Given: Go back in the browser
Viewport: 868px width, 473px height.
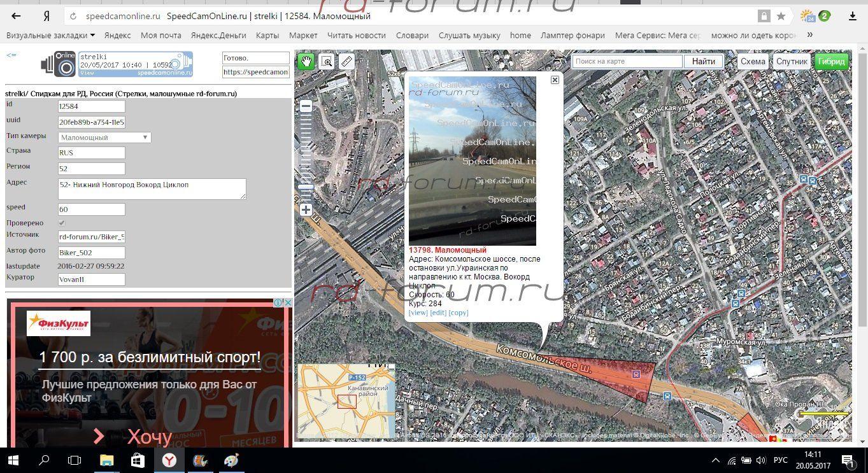Looking at the screenshot, I should point(17,16).
